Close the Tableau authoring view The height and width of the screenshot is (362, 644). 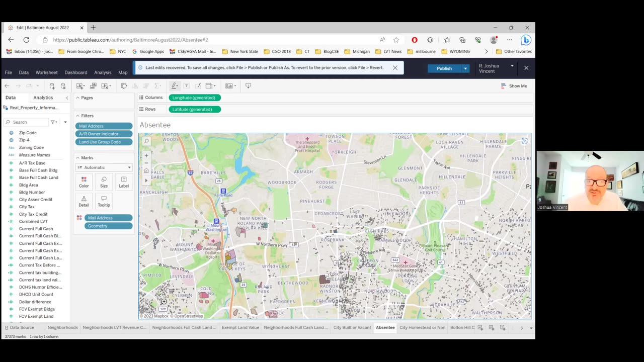coord(526,67)
